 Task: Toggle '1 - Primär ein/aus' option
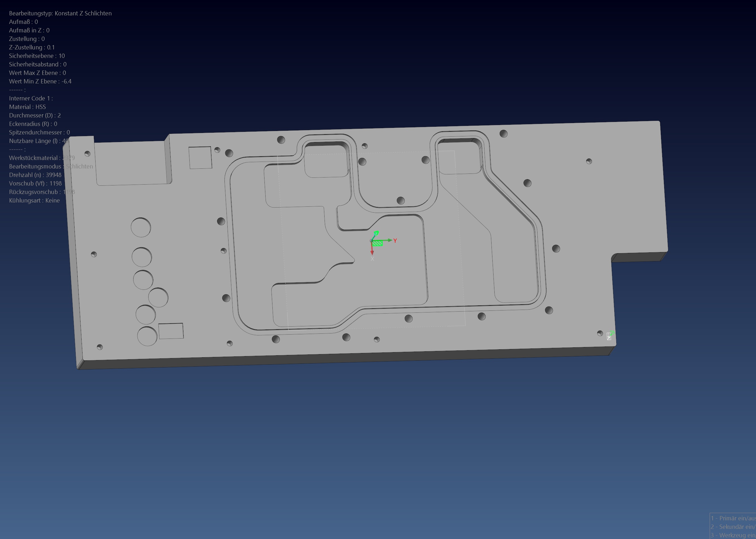coord(733,518)
